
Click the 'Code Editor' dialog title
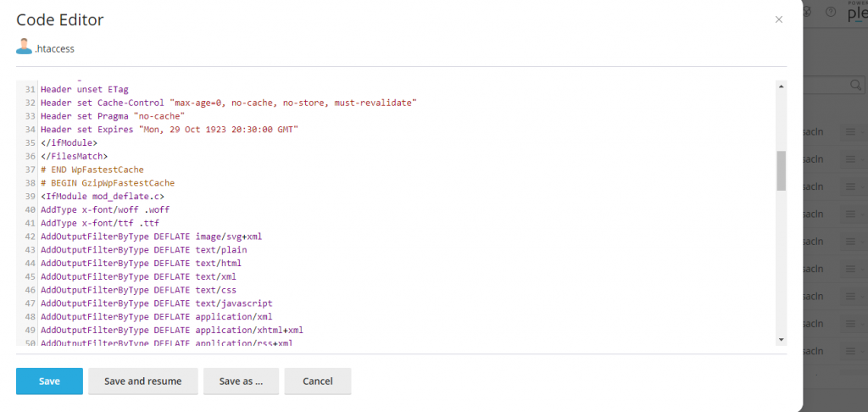point(60,20)
